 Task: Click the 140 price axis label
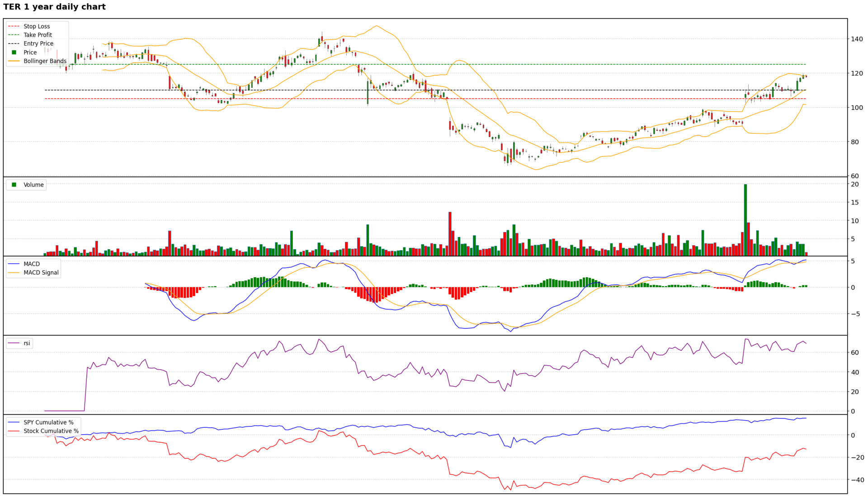click(856, 39)
